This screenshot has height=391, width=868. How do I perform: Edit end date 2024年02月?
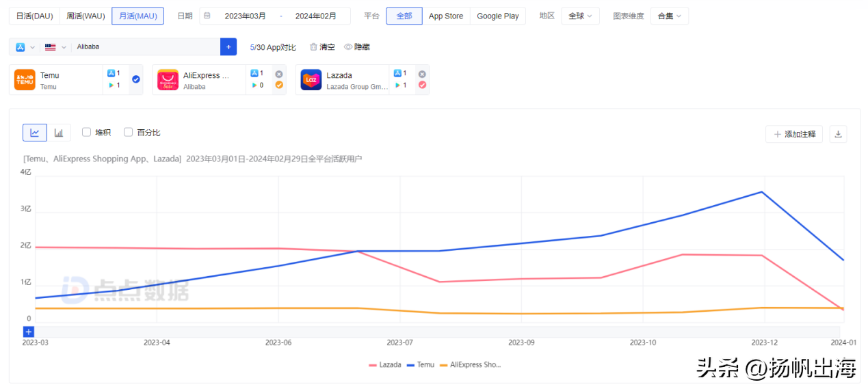[315, 16]
